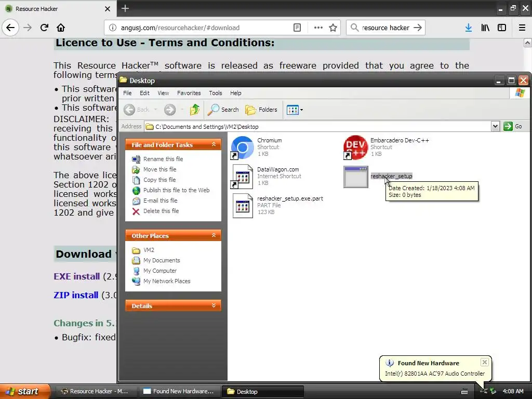The width and height of the screenshot is (532, 399).
Task: Select Embarcadero Dev-C++ shortcut icon
Action: click(x=355, y=147)
